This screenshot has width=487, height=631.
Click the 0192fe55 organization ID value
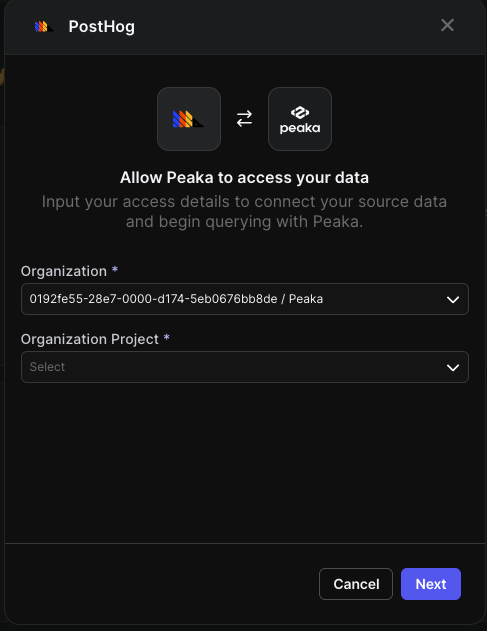click(x=153, y=299)
